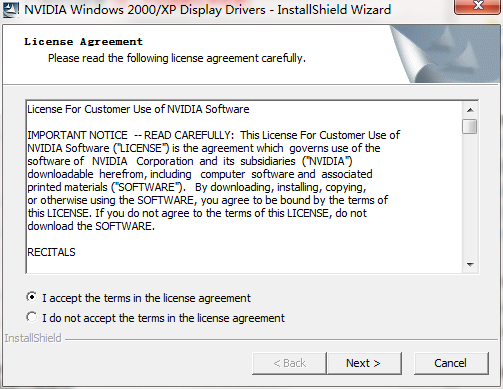
Task: Click the greyed-out < Back button
Action: tap(289, 363)
